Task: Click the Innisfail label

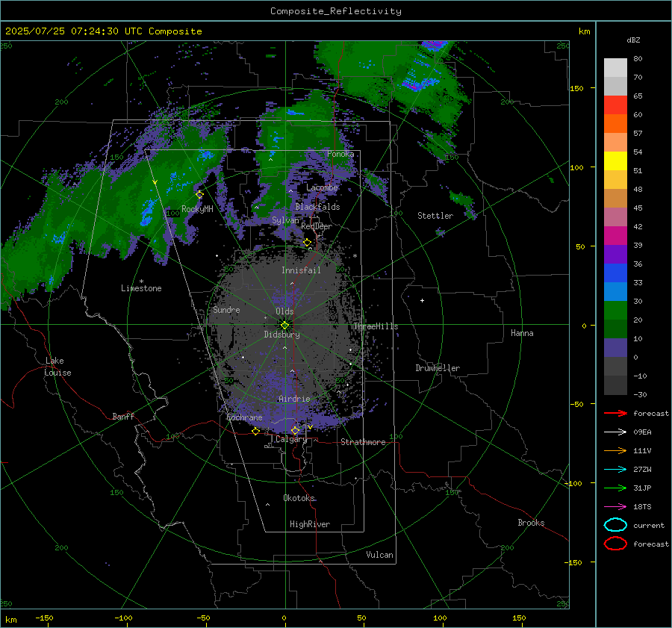Action: (x=301, y=270)
